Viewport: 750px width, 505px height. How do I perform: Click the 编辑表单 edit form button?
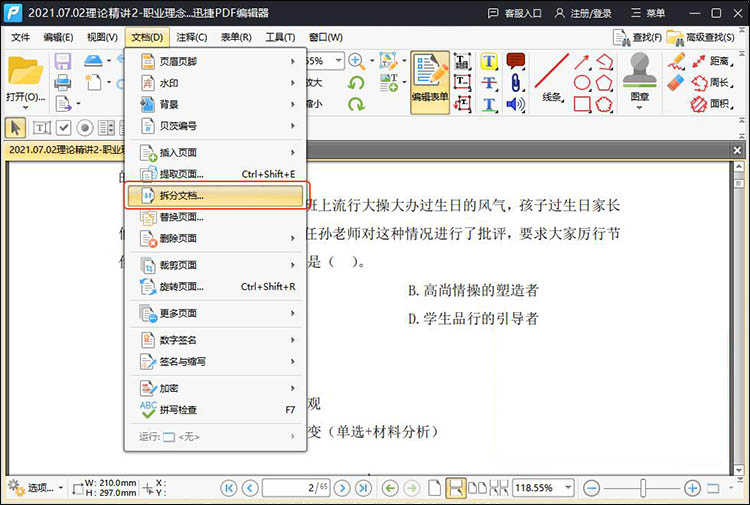[x=430, y=82]
